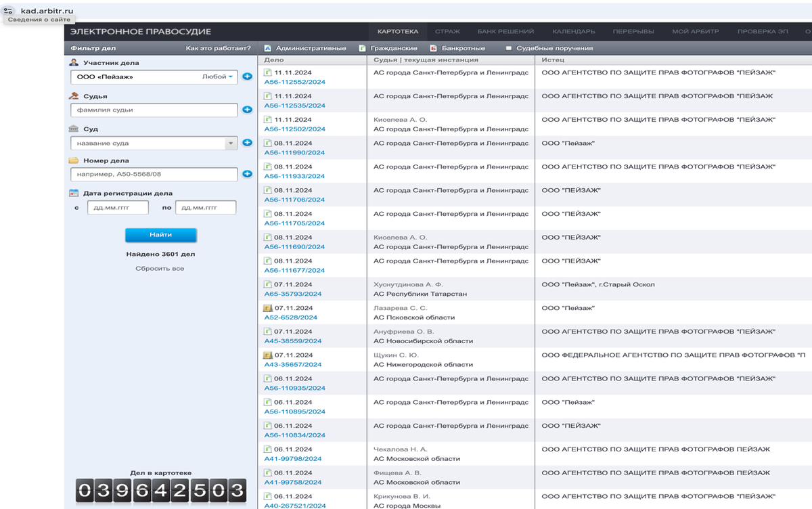This screenshot has width=812, height=509.
Task: Click judge name Фищева А. В.
Action: coord(398,472)
